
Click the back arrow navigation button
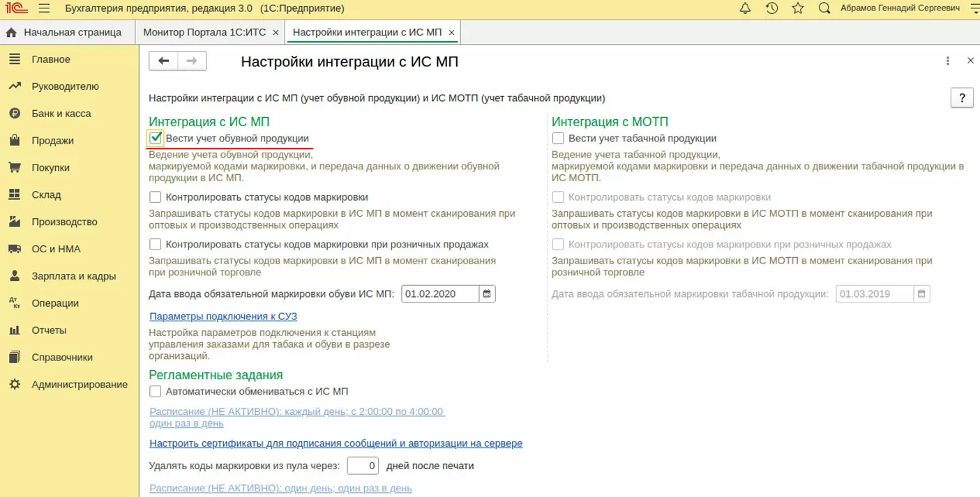click(164, 61)
